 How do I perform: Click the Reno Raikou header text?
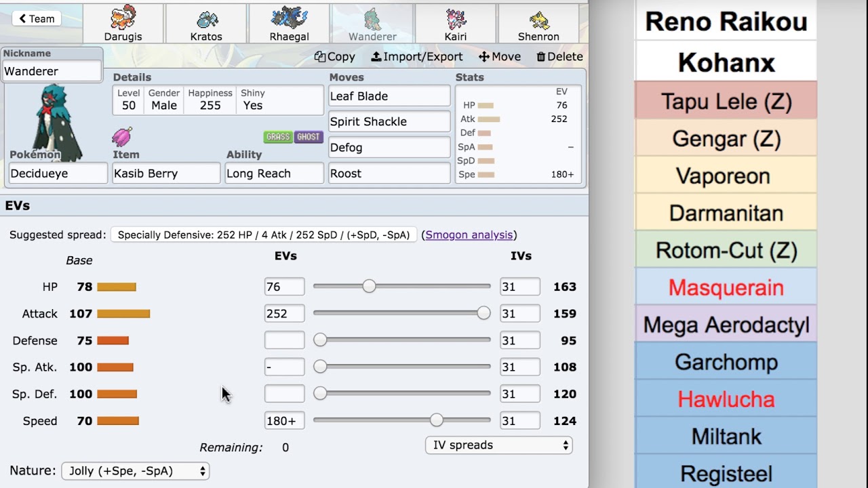click(x=726, y=22)
